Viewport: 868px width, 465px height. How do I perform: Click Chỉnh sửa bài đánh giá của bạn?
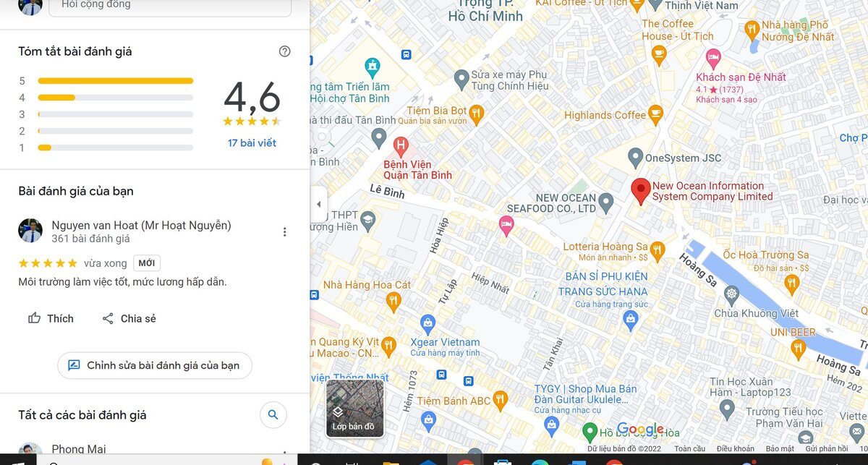pyautogui.click(x=155, y=365)
